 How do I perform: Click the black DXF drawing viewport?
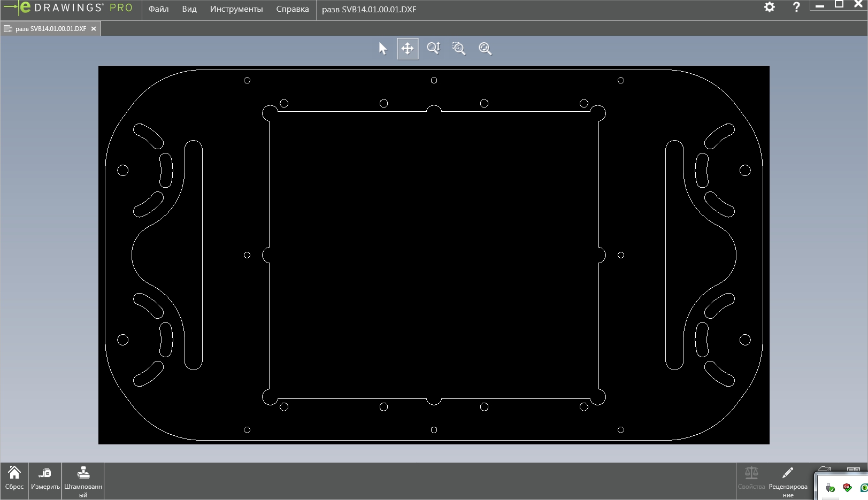tap(434, 255)
